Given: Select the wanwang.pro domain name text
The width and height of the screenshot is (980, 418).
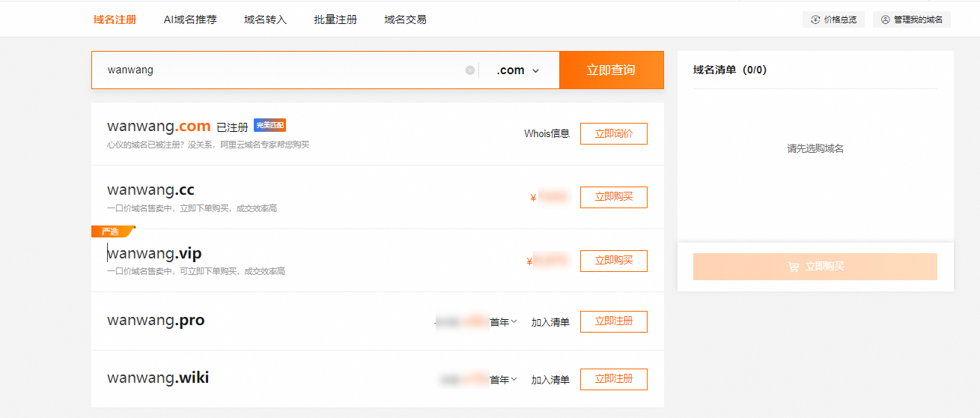Looking at the screenshot, I should coord(156,320).
